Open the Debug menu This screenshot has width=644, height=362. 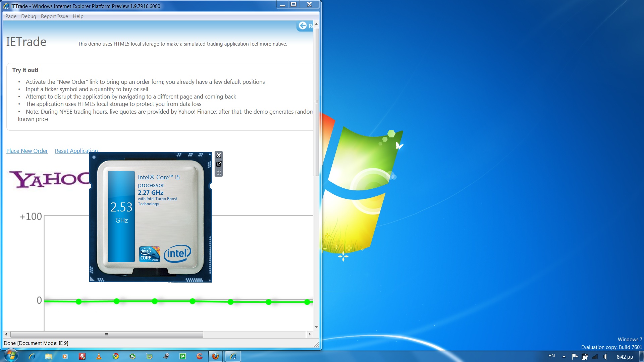tap(29, 16)
